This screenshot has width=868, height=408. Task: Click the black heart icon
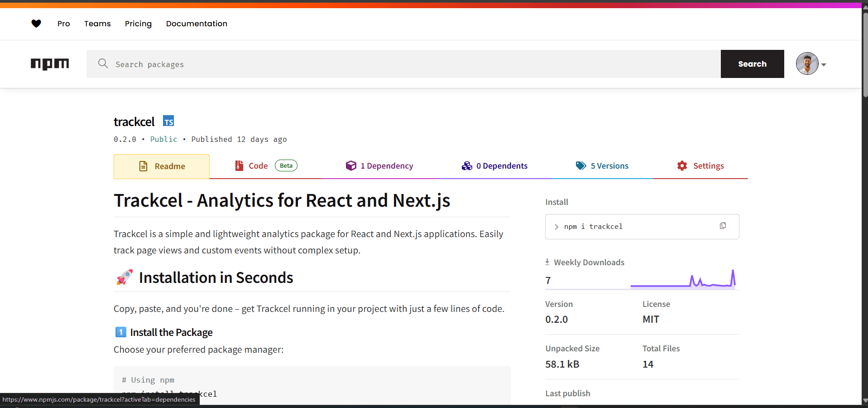pyautogui.click(x=36, y=24)
